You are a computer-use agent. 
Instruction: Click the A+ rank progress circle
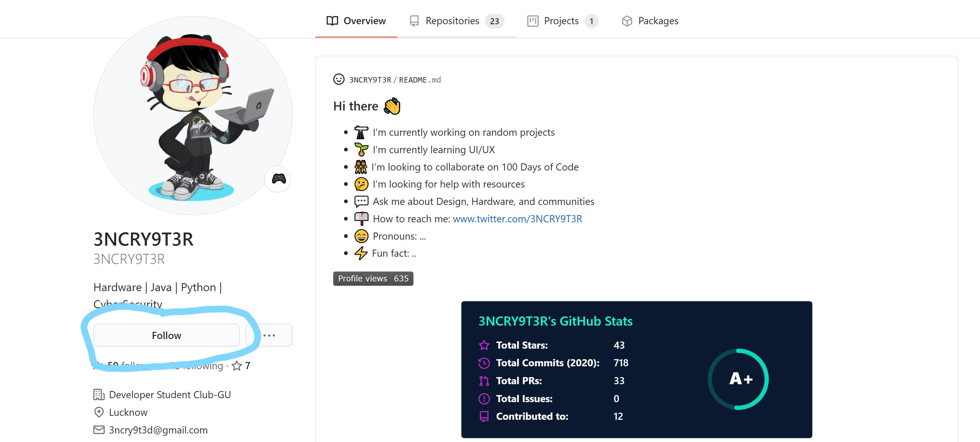[x=738, y=379]
